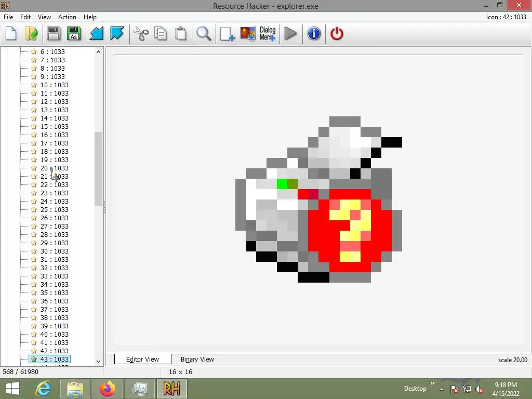Click the pixelated icon preview image
The width and height of the screenshot is (532, 399).
(318, 199)
